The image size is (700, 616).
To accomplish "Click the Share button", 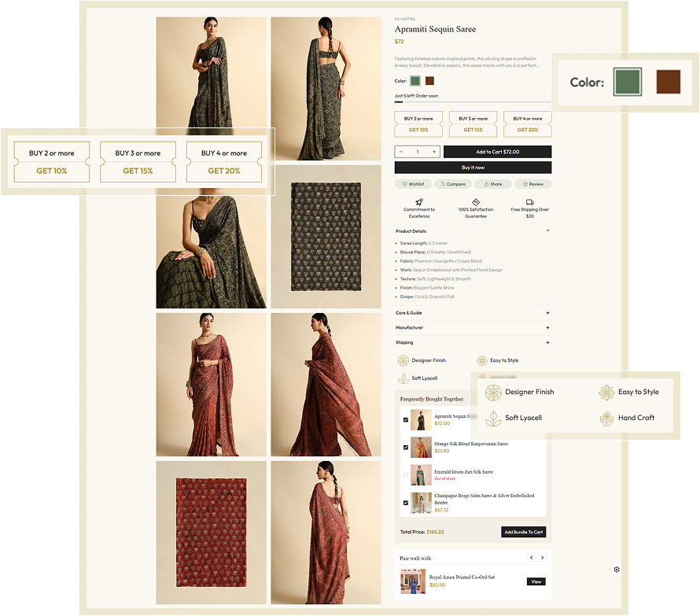I will pyautogui.click(x=493, y=184).
